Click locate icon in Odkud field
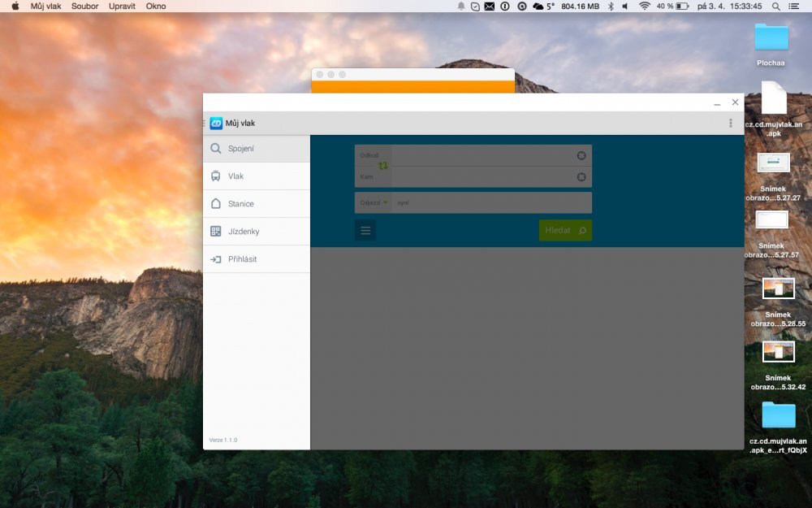Image resolution: width=812 pixels, height=508 pixels. tap(581, 155)
